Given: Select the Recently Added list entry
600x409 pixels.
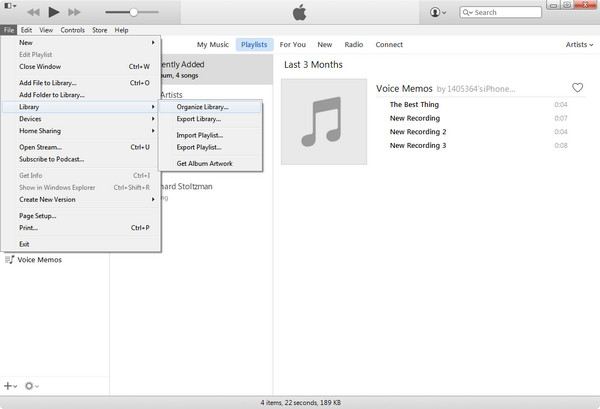Looking at the screenshot, I should pos(217,69).
